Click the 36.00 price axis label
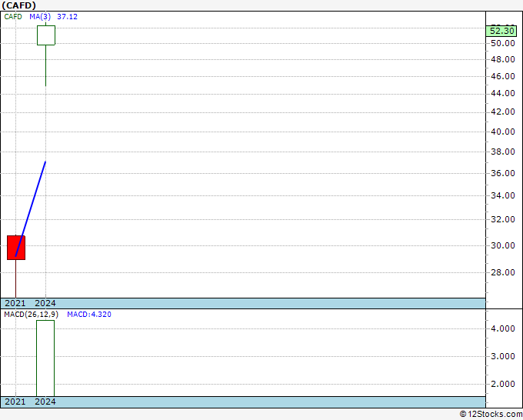 click(x=503, y=173)
